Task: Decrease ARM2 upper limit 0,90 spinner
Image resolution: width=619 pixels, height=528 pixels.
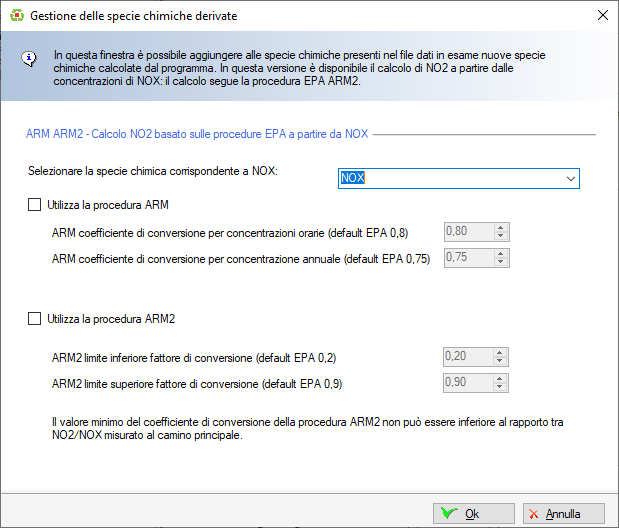Action: pyautogui.click(x=499, y=387)
